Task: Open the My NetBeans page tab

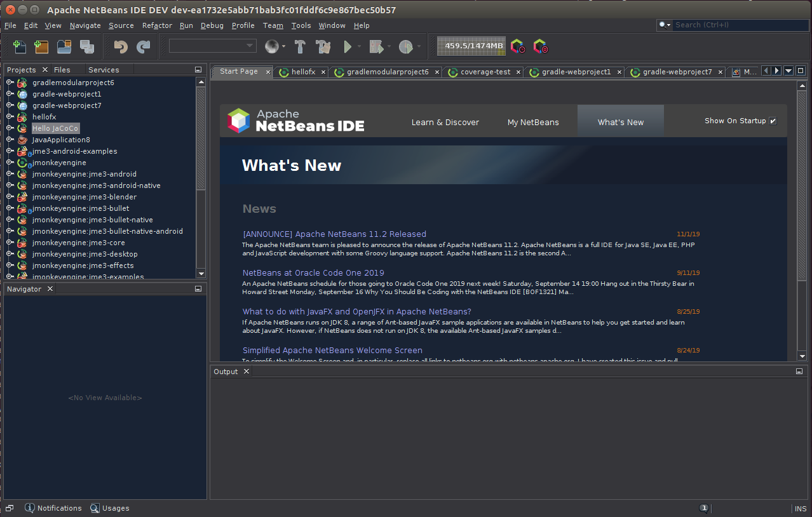Action: pos(533,122)
